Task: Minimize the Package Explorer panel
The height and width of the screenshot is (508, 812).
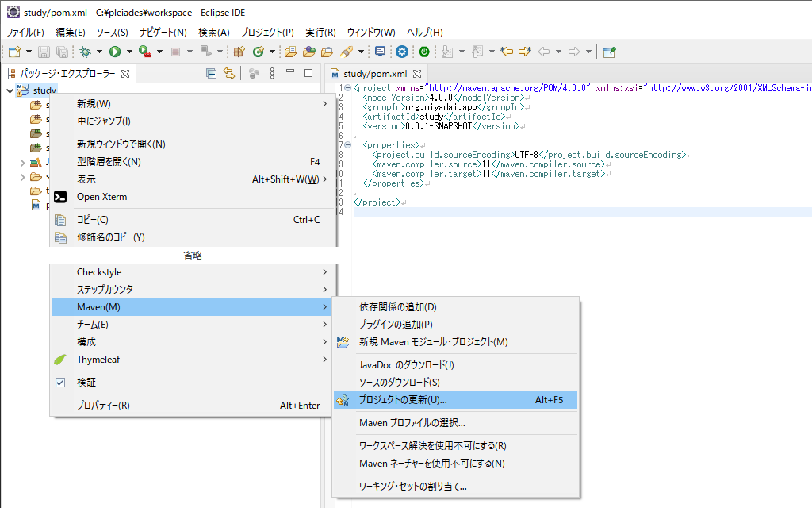Action: pos(290,72)
